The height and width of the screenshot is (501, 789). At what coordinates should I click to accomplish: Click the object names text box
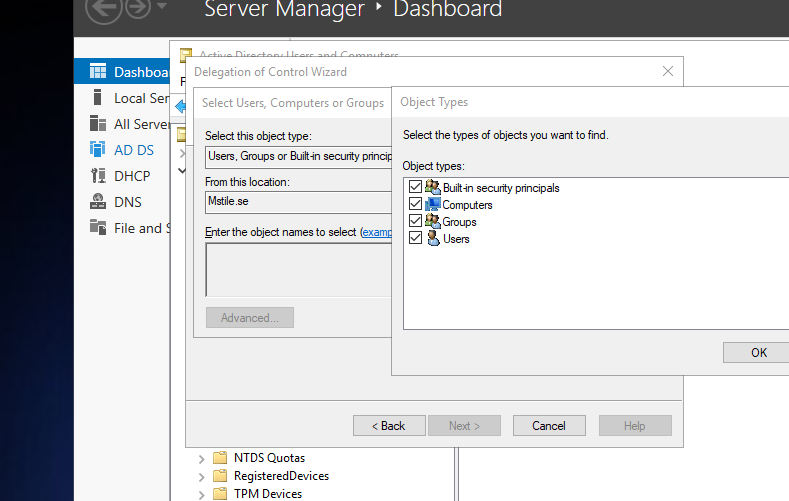coord(298,271)
